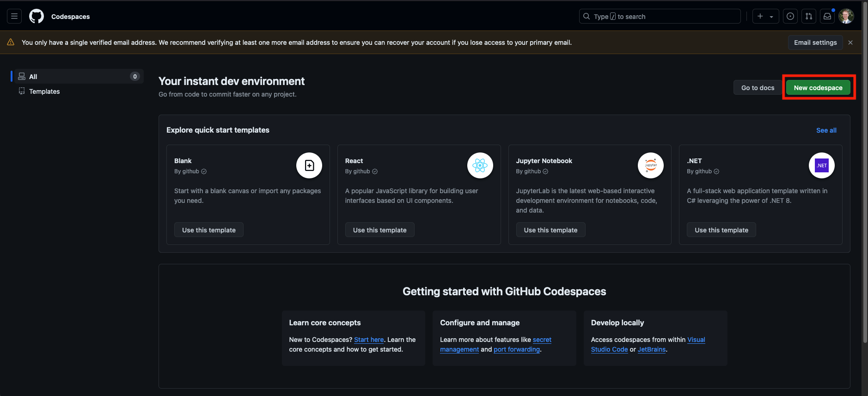Click the Blank template icon
The height and width of the screenshot is (396, 868).
point(309,165)
